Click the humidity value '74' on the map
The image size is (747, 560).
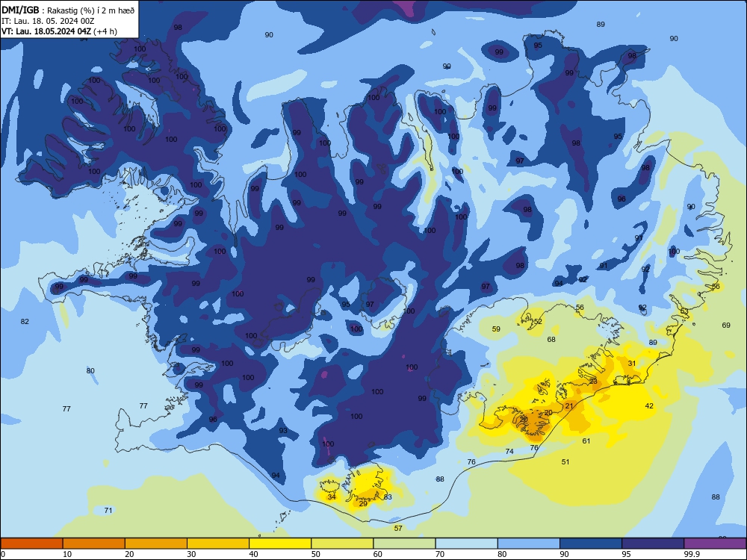(x=509, y=451)
